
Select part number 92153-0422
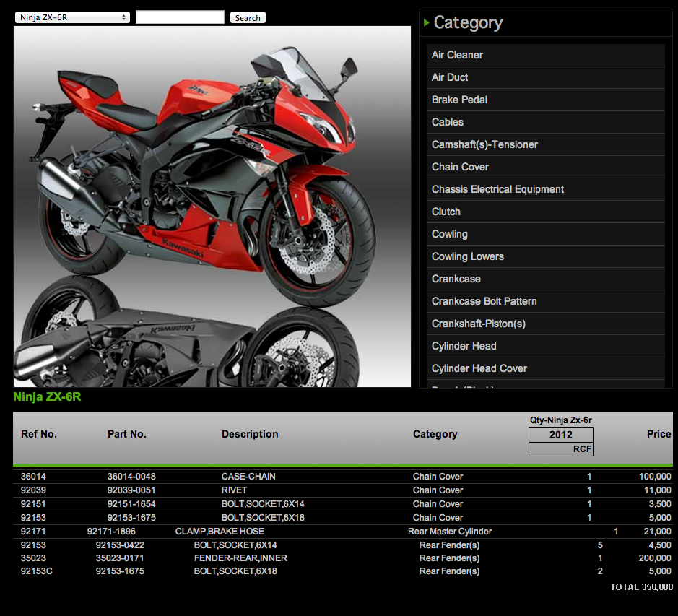click(x=120, y=545)
